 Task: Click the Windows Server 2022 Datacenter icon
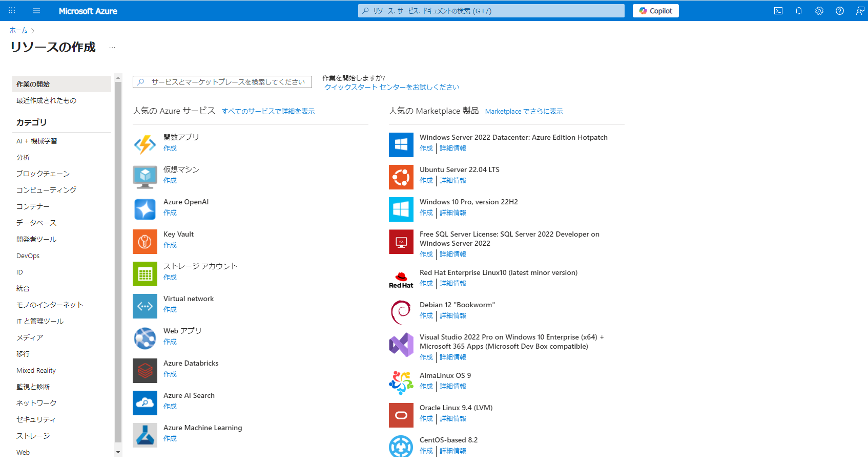point(401,144)
